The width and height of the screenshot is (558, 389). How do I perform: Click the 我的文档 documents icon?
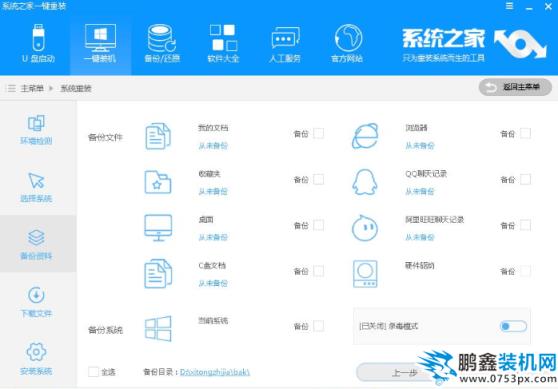pos(158,136)
